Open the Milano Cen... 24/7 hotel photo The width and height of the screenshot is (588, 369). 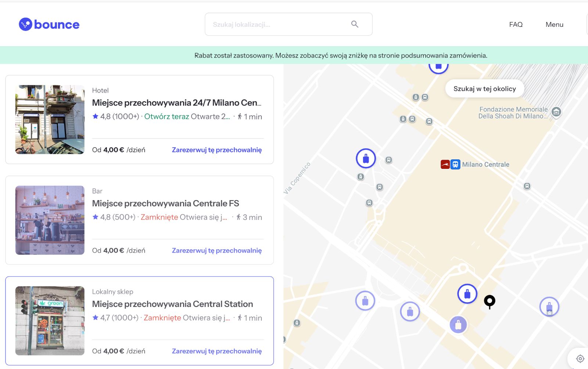click(50, 119)
